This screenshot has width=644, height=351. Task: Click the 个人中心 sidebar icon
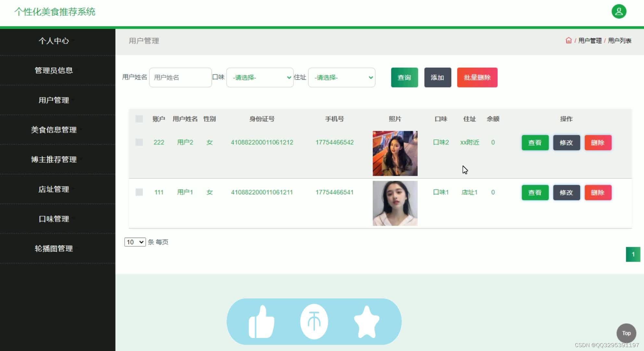point(53,41)
